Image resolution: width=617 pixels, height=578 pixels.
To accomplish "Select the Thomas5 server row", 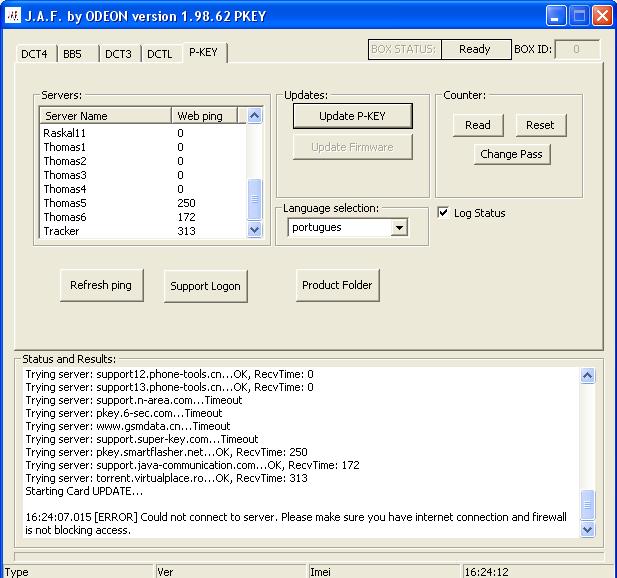I will tap(143, 203).
